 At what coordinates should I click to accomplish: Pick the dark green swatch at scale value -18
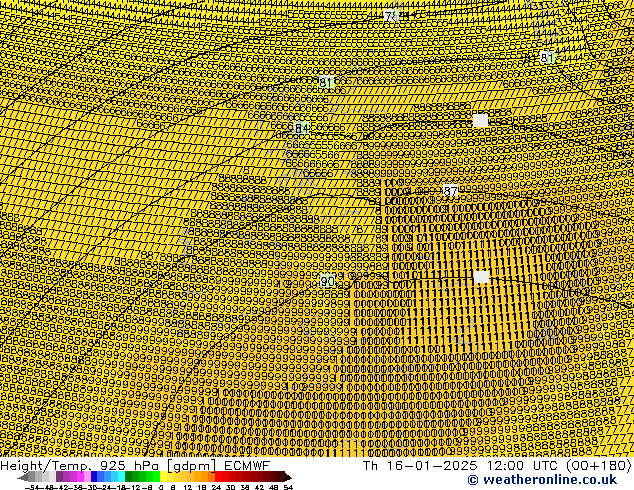click(x=129, y=477)
